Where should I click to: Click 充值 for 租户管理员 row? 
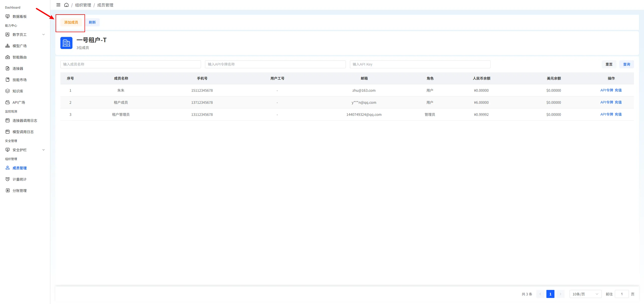coord(618,114)
